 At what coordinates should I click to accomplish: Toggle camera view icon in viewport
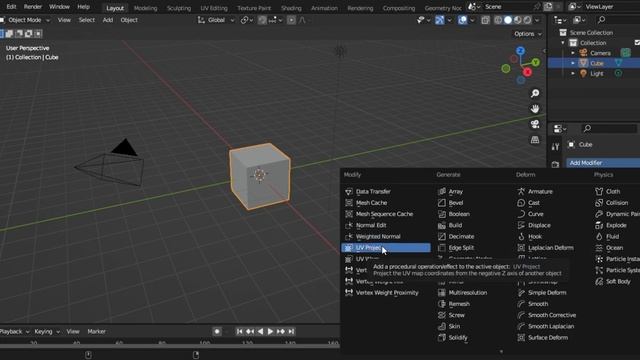[535, 124]
